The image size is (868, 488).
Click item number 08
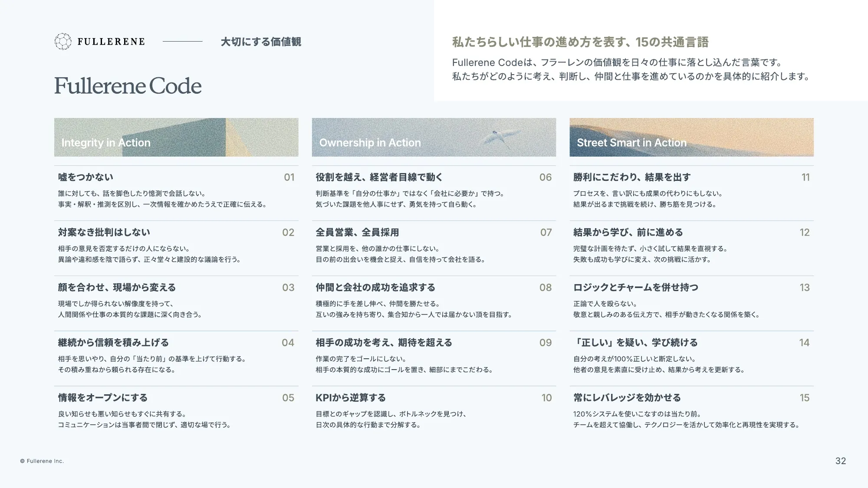(x=546, y=287)
